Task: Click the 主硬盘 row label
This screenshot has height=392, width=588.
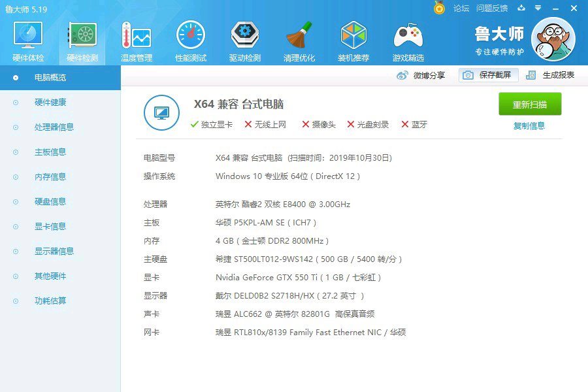Action: (155, 259)
